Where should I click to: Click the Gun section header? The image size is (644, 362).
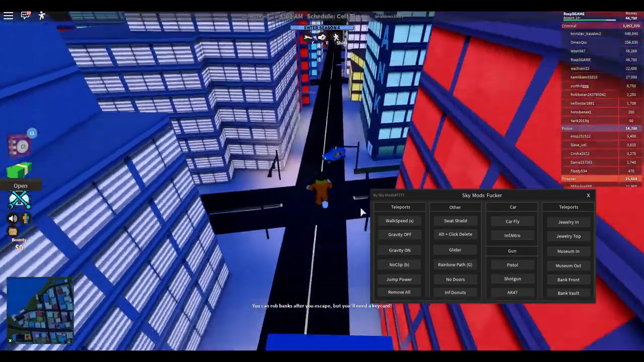(x=512, y=251)
